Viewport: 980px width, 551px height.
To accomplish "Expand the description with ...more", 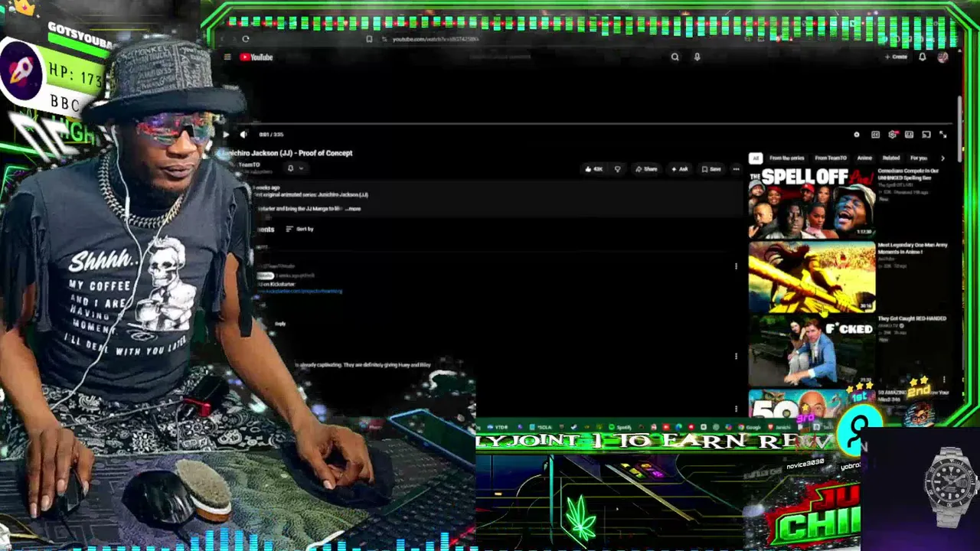I will pos(352,208).
